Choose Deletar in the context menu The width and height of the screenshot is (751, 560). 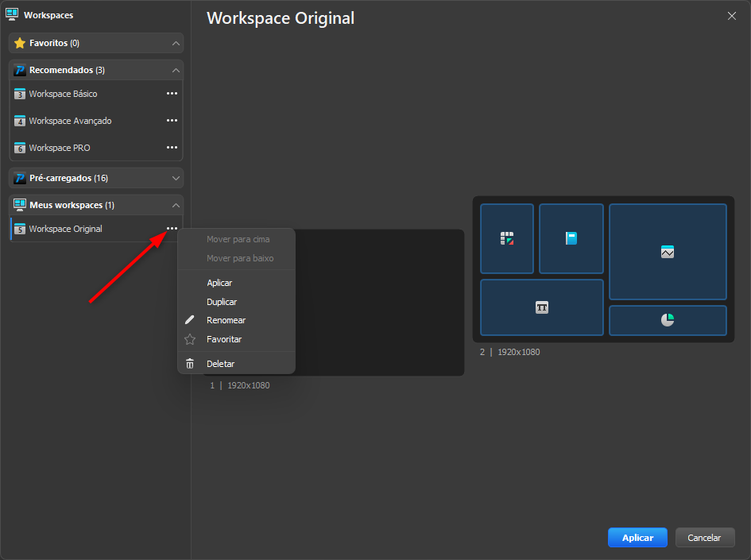point(236,364)
